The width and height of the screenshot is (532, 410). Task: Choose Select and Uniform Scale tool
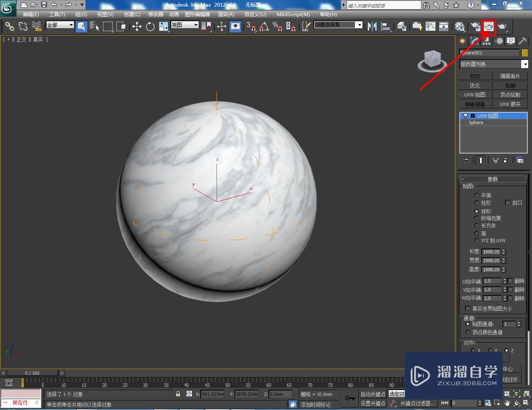pos(163,27)
